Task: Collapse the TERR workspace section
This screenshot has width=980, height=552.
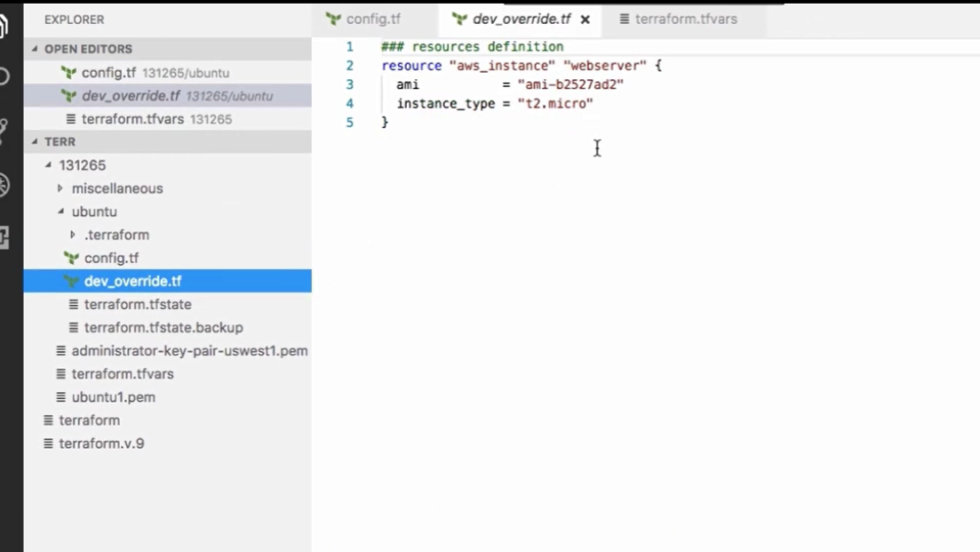Action: [x=34, y=142]
